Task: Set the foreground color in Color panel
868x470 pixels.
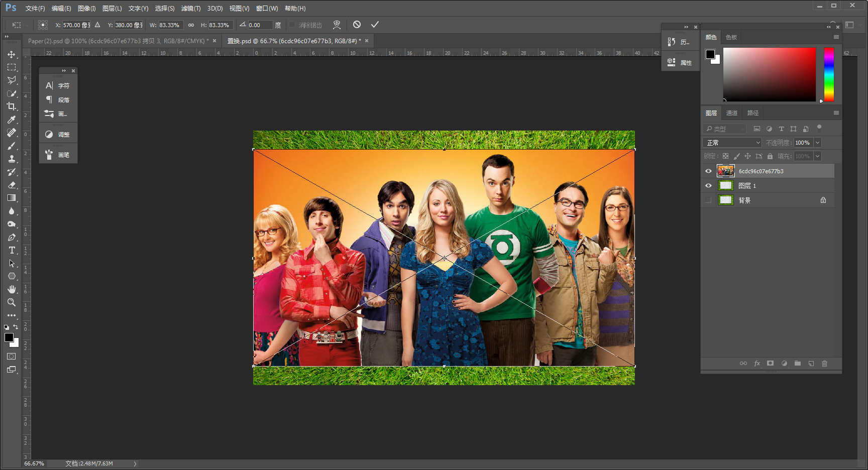Action: pyautogui.click(x=710, y=54)
